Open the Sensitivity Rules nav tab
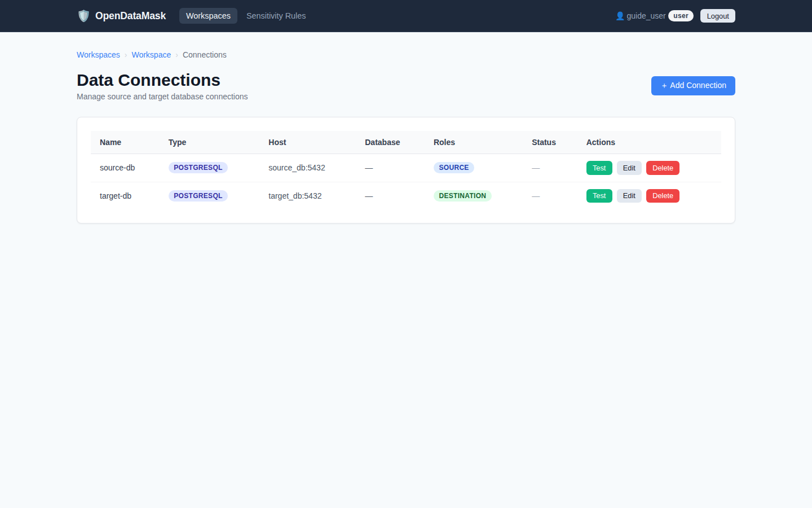 tap(276, 16)
